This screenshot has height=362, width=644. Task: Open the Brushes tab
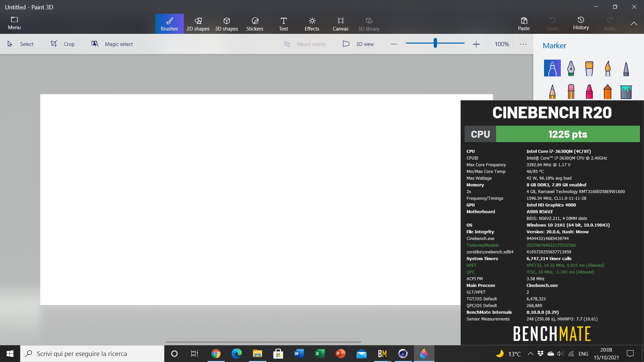pyautogui.click(x=169, y=24)
